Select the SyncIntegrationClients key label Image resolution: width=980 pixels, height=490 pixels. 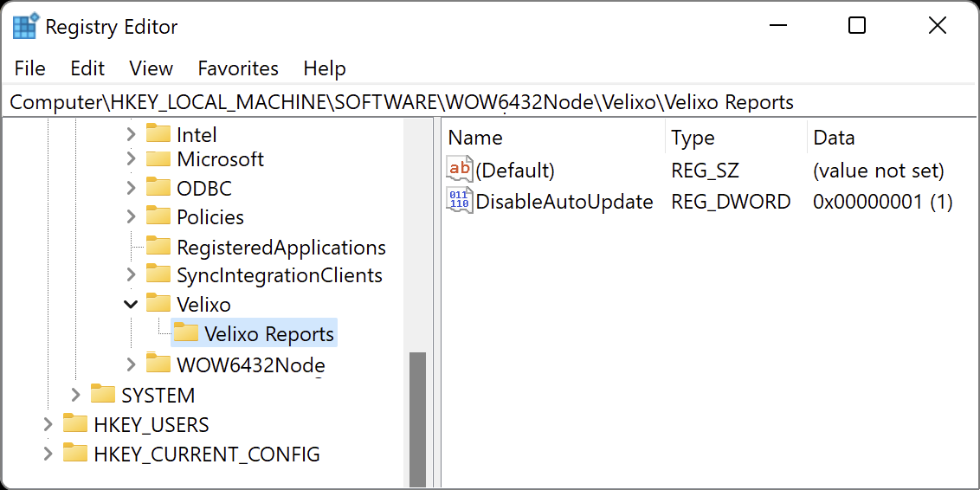tap(280, 275)
